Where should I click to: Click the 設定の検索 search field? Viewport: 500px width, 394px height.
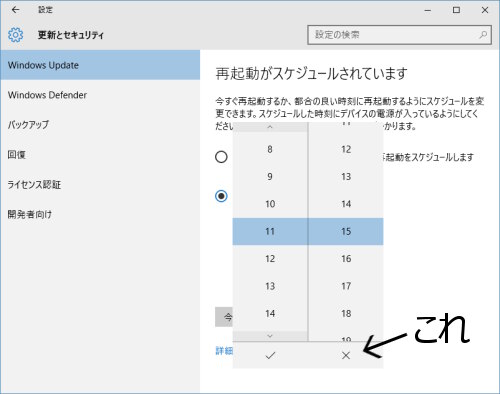399,35
